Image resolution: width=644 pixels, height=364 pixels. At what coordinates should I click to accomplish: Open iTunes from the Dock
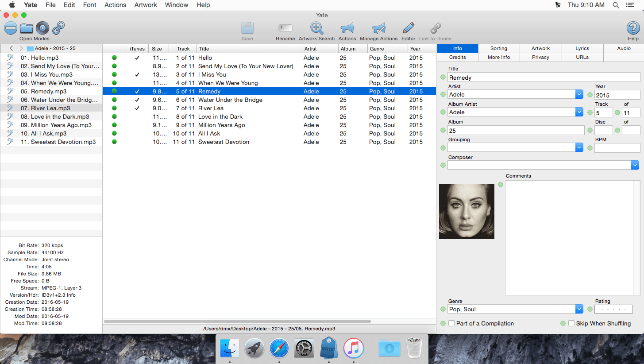click(354, 349)
